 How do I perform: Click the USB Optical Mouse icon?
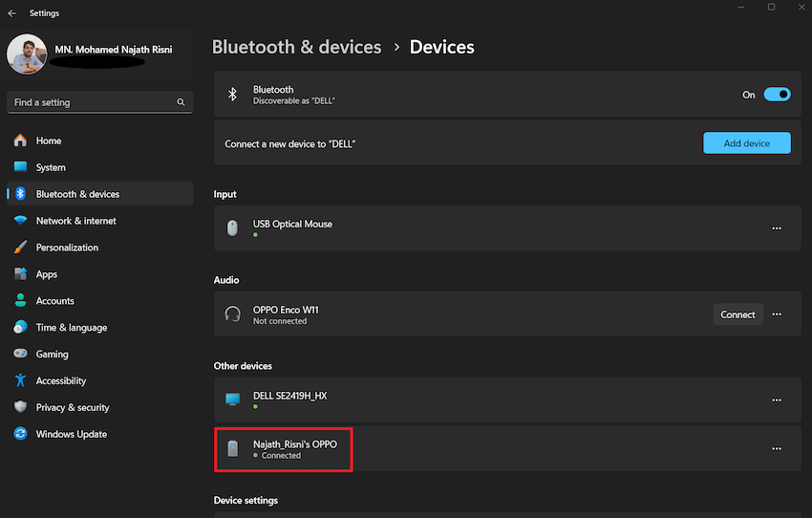[232, 227]
